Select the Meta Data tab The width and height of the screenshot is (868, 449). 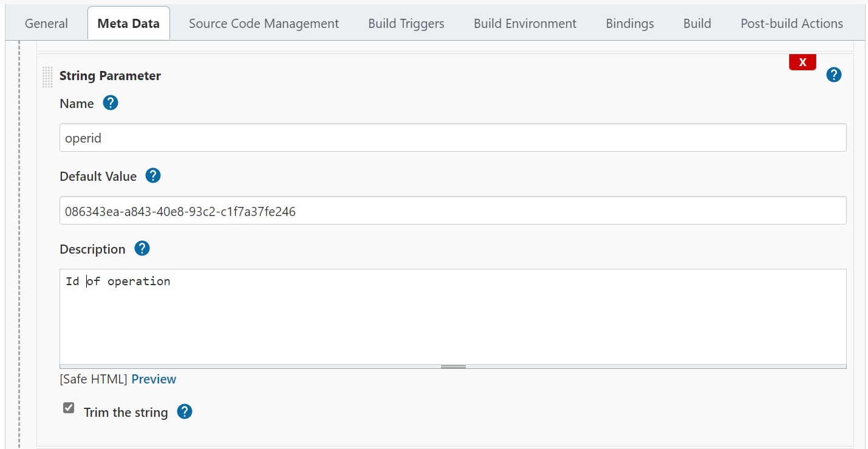pos(128,24)
